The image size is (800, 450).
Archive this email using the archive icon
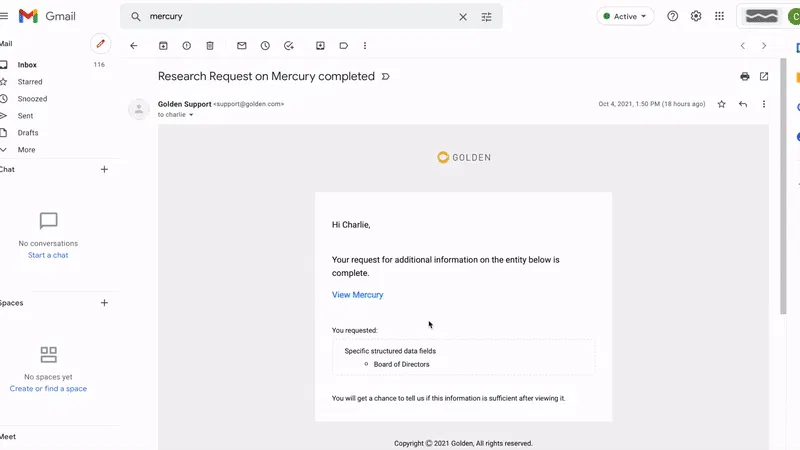click(163, 46)
